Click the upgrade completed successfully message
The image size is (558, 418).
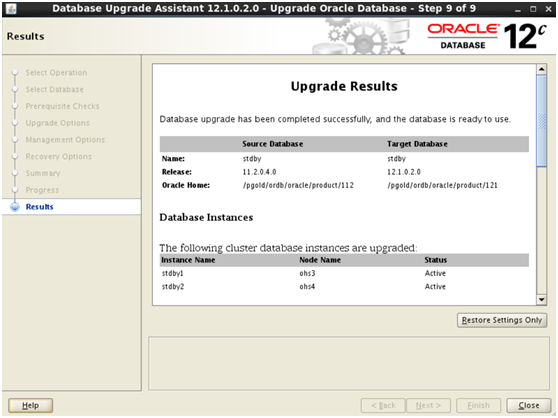335,119
